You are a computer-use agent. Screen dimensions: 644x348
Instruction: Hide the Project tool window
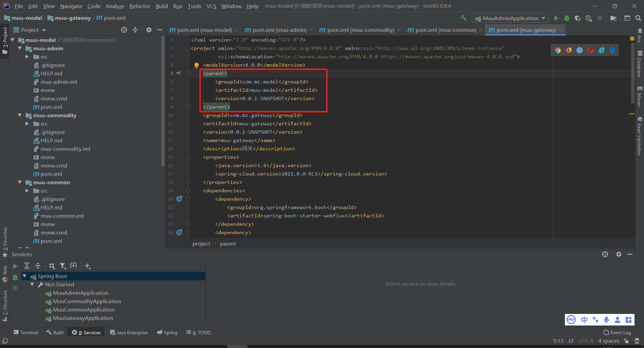160,30
